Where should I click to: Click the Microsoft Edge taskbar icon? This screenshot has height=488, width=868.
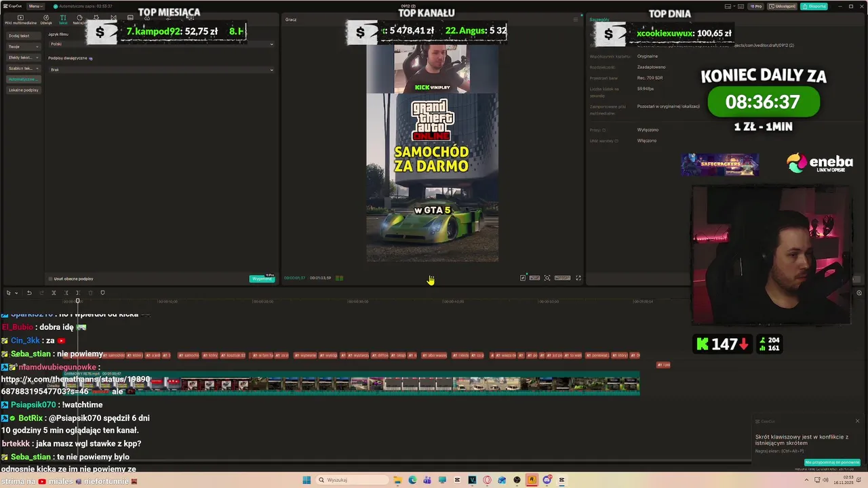tap(412, 480)
